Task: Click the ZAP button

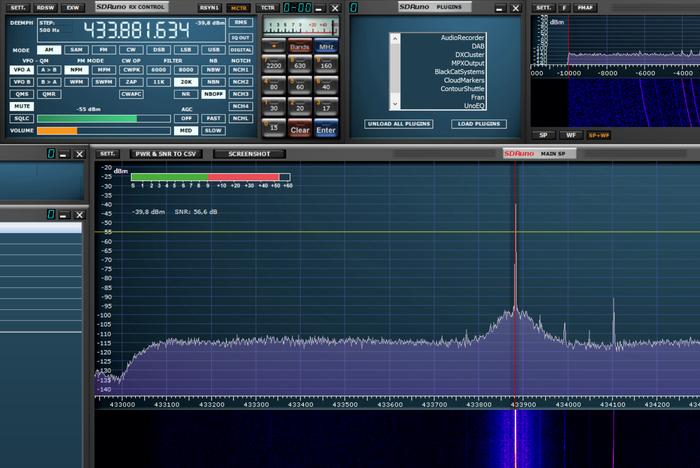Action: (x=131, y=82)
